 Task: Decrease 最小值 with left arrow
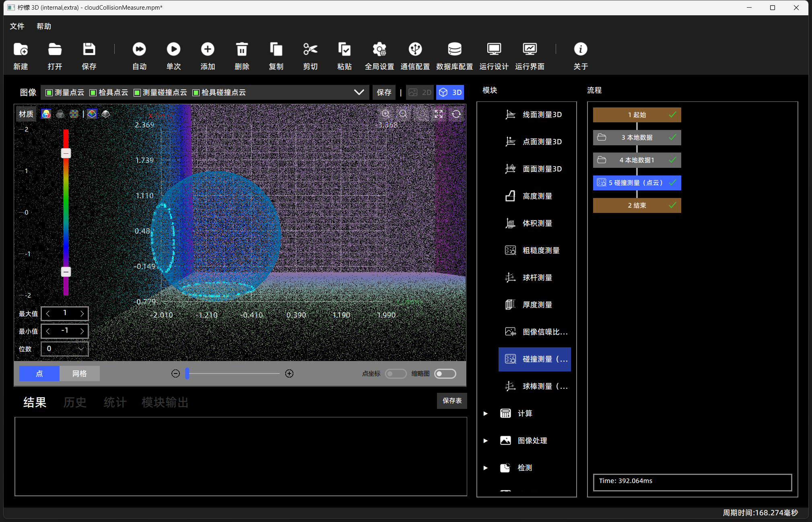pyautogui.click(x=48, y=331)
